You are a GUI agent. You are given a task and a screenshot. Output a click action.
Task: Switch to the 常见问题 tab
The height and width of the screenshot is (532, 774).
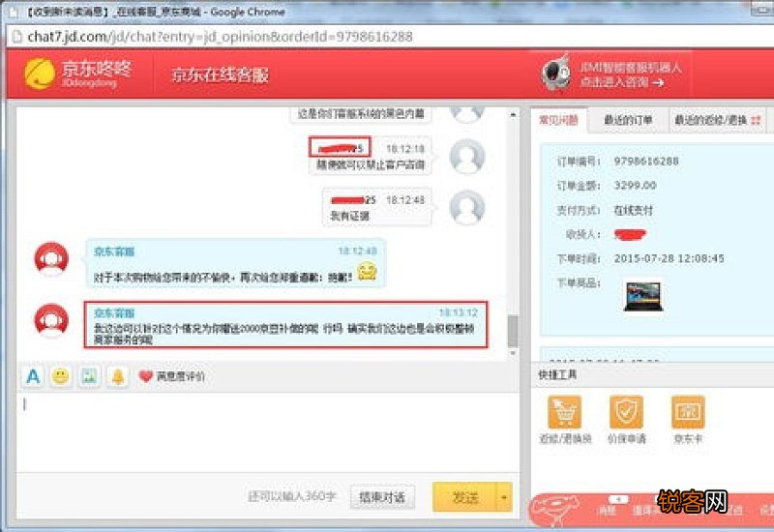(559, 120)
